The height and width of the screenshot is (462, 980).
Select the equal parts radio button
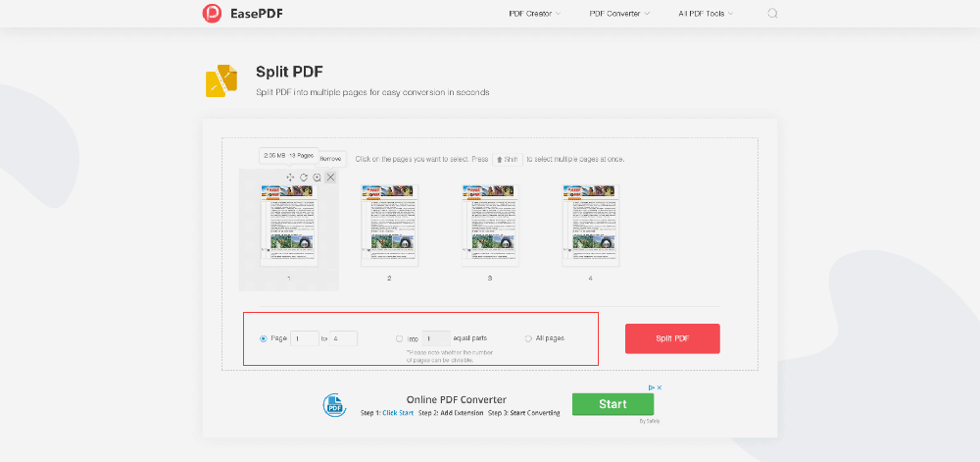(399, 338)
